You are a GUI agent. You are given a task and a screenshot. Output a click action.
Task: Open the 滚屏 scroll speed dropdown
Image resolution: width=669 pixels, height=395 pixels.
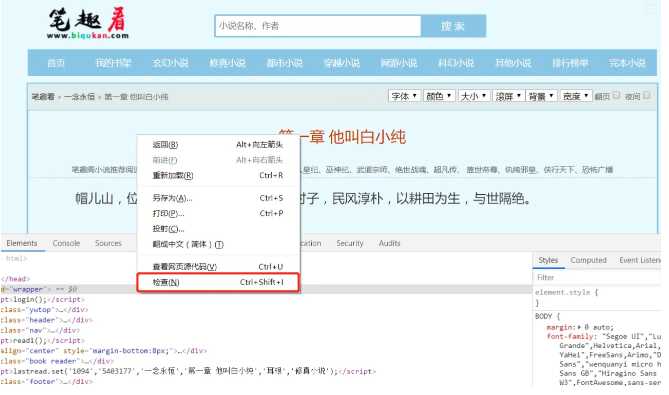tap(508, 96)
